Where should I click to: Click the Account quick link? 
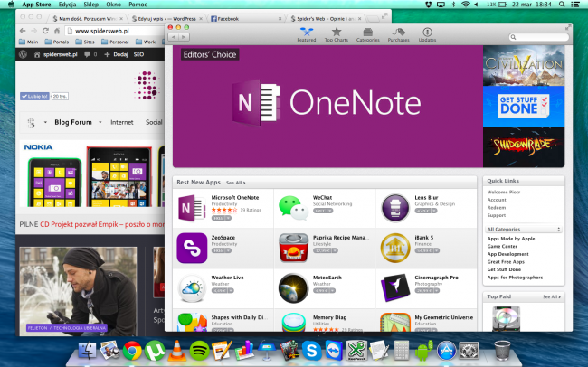[x=497, y=200]
